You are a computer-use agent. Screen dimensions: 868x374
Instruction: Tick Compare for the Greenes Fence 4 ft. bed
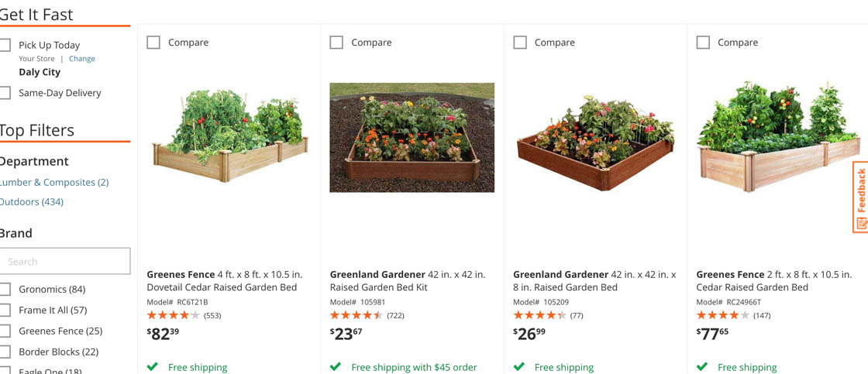pos(153,43)
